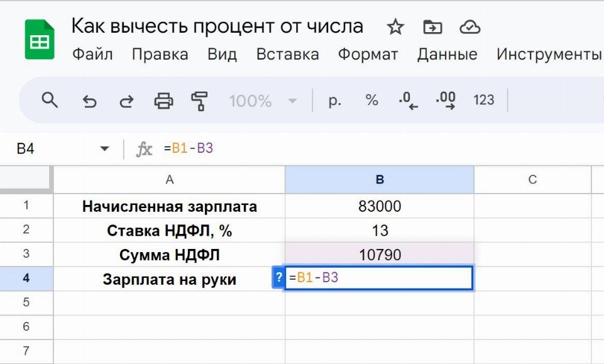Click the Google Sheets home logo
The image size is (604, 364).
tap(39, 40)
